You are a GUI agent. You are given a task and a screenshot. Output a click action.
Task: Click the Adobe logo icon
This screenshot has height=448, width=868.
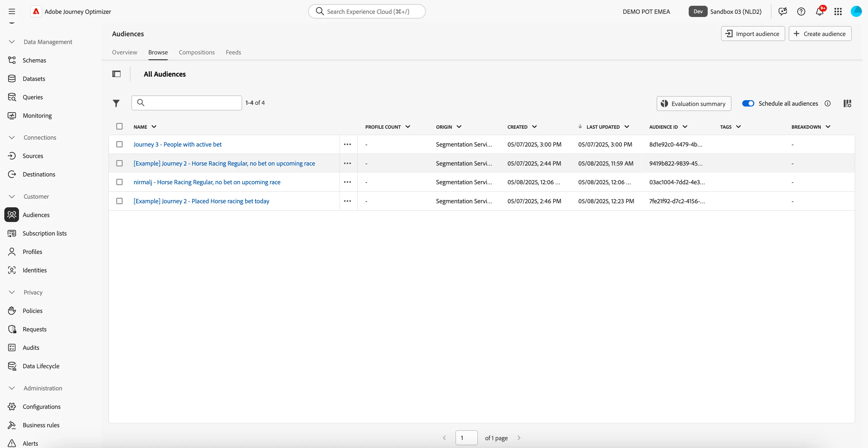(36, 12)
